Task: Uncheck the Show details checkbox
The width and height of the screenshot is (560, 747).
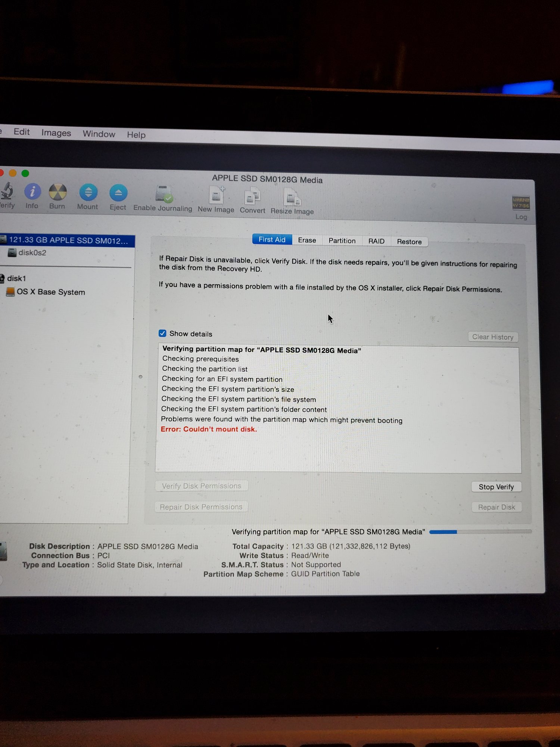Action: point(162,333)
